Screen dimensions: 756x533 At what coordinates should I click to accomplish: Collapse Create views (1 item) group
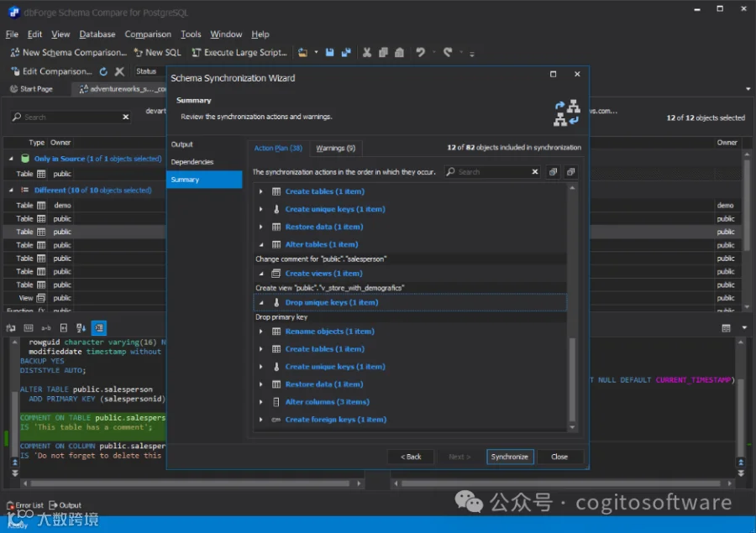point(261,274)
